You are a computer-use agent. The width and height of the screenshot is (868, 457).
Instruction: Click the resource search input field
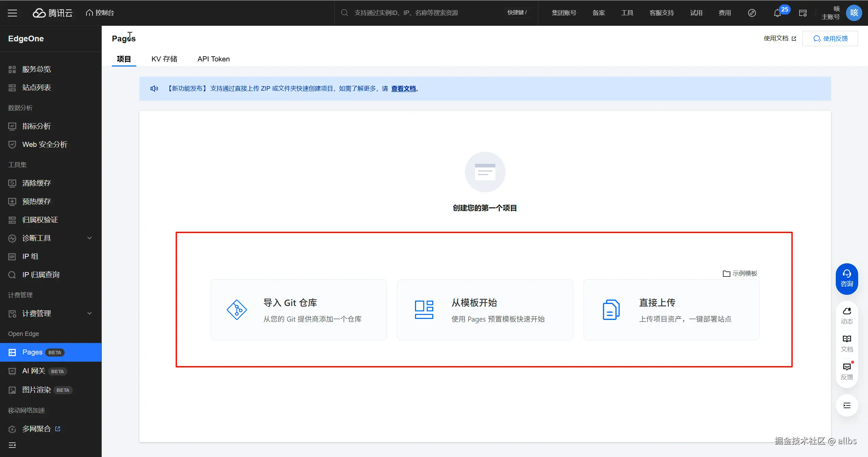407,13
